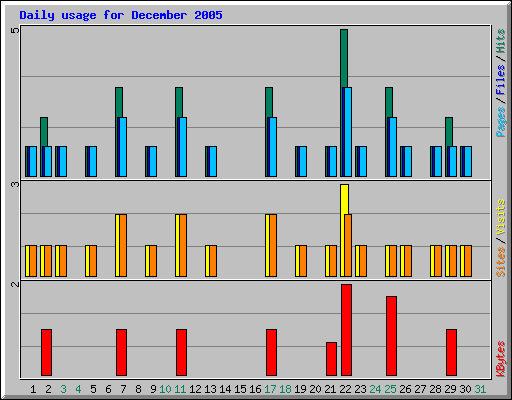Click green weekend day label '4'
The height and width of the screenshot is (400, 512).
(78, 389)
